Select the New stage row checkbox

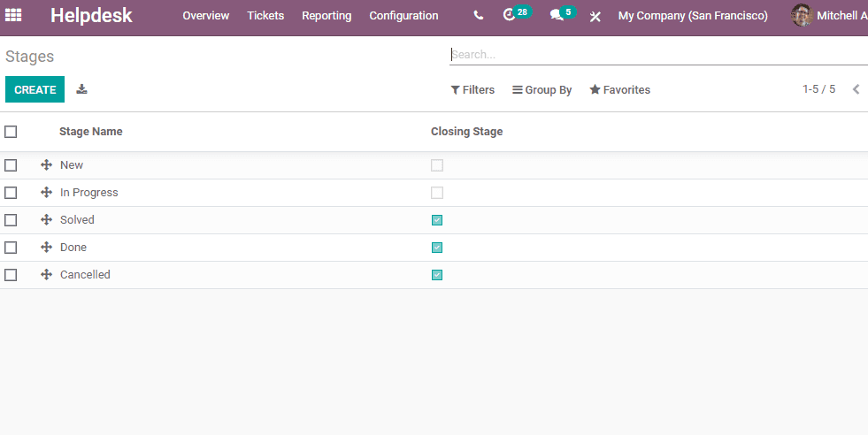click(x=11, y=165)
